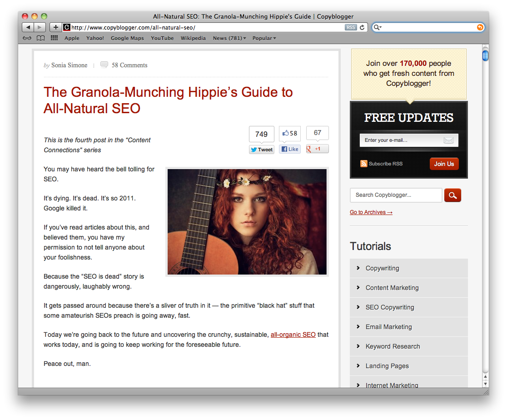Open Google Maps bookmark
507x420 pixels.
point(127,38)
